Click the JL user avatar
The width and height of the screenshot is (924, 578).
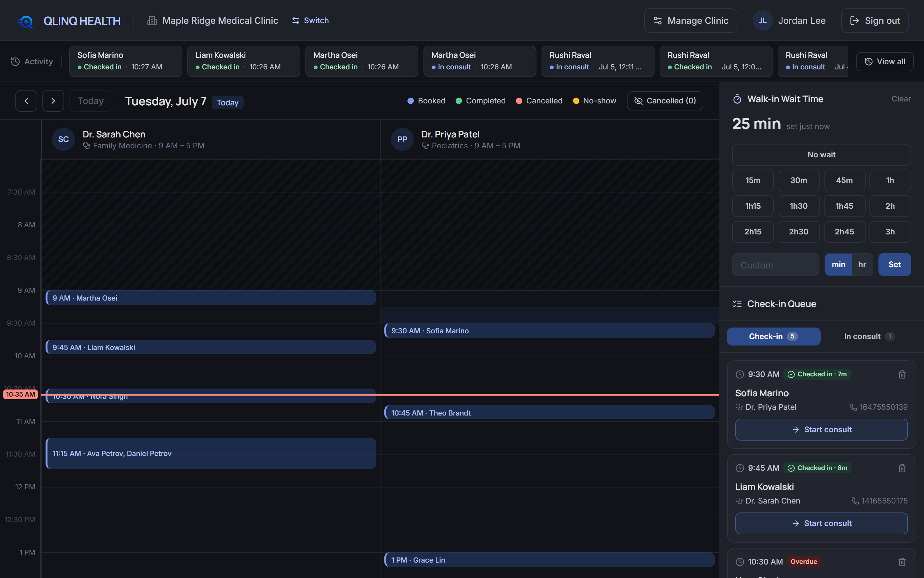(x=763, y=21)
